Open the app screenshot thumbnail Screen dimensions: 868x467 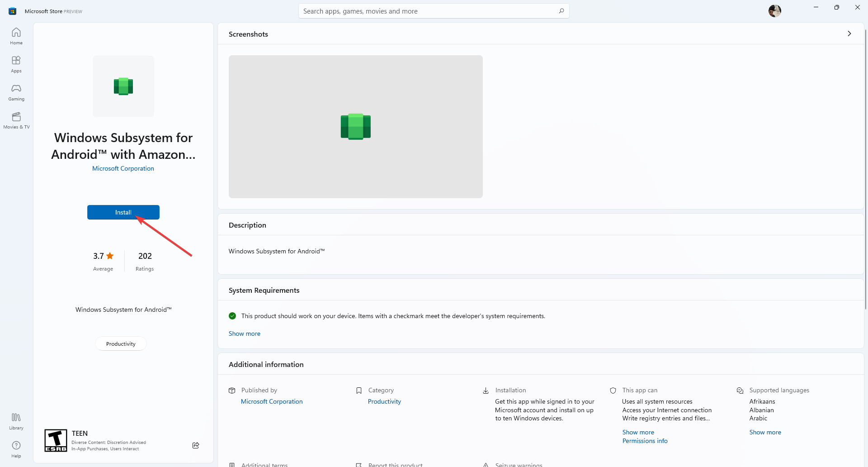pyautogui.click(x=356, y=127)
